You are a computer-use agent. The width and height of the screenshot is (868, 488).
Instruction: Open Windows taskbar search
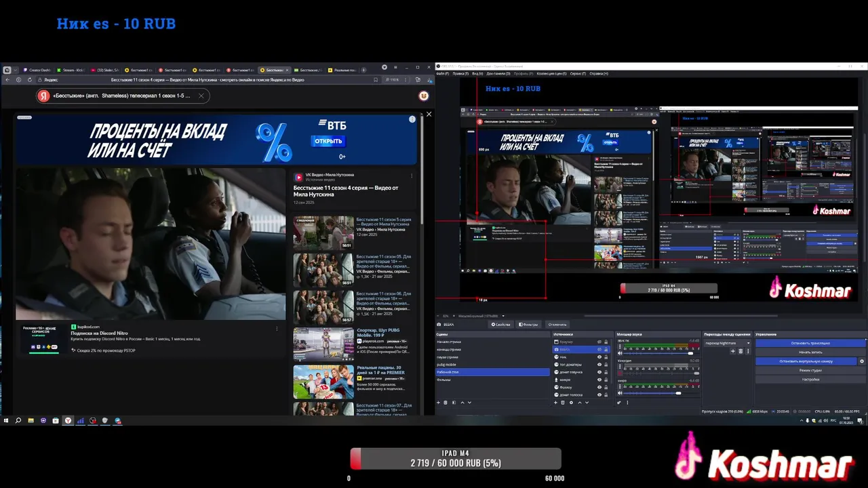pyautogui.click(x=18, y=420)
